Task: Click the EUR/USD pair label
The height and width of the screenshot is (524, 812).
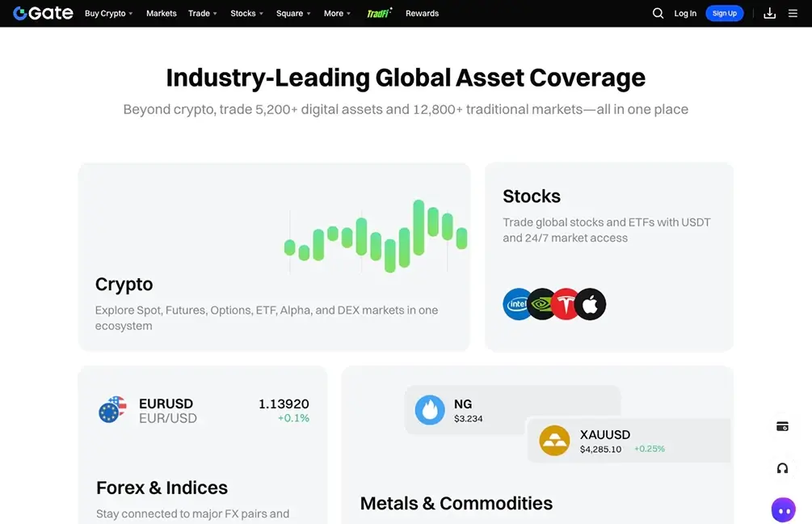Action: tap(168, 418)
